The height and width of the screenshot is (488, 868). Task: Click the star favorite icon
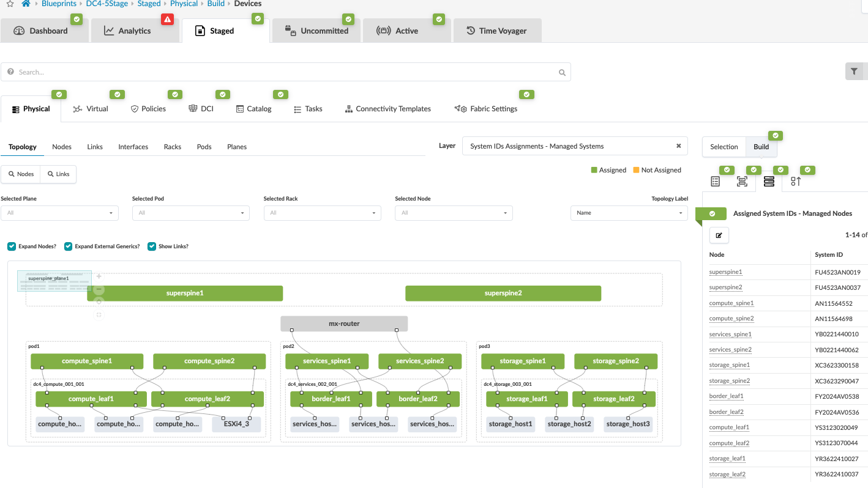click(x=10, y=4)
